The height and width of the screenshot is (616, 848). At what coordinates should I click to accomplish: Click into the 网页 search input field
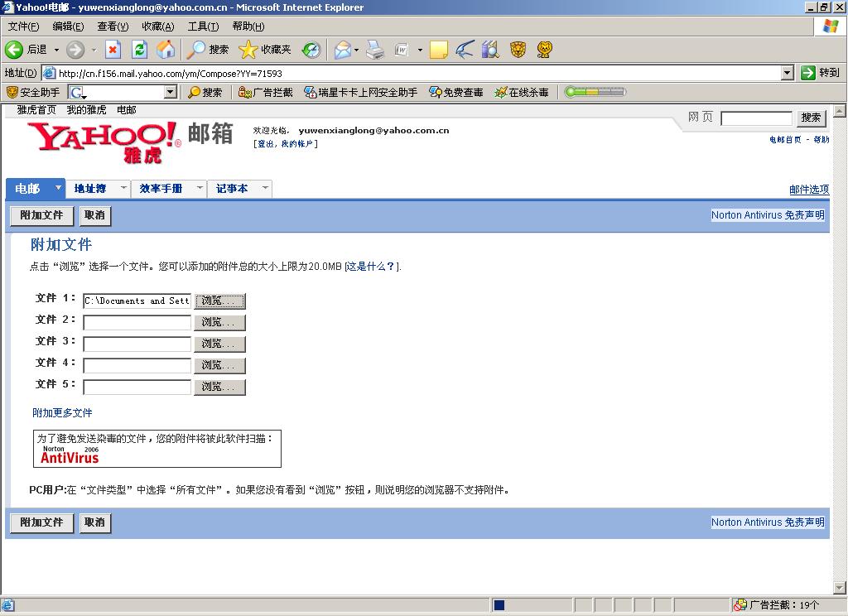(756, 118)
